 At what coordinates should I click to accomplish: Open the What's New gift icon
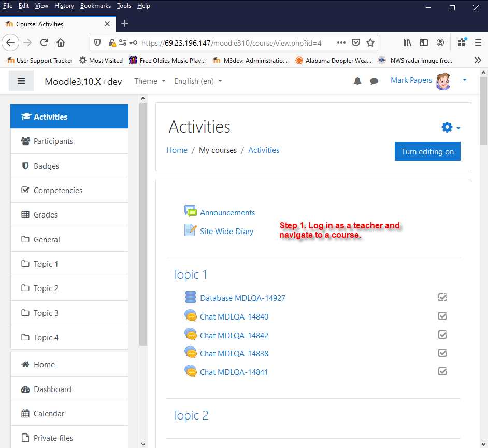[462, 42]
